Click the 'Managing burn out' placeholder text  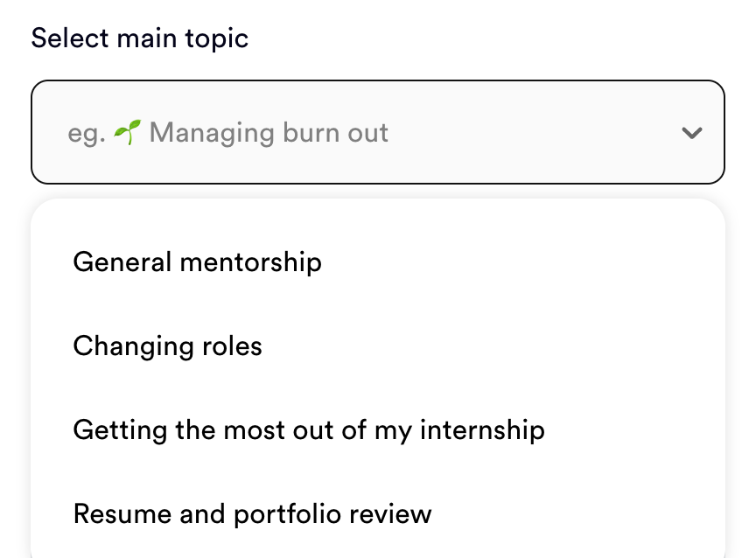[x=269, y=133]
